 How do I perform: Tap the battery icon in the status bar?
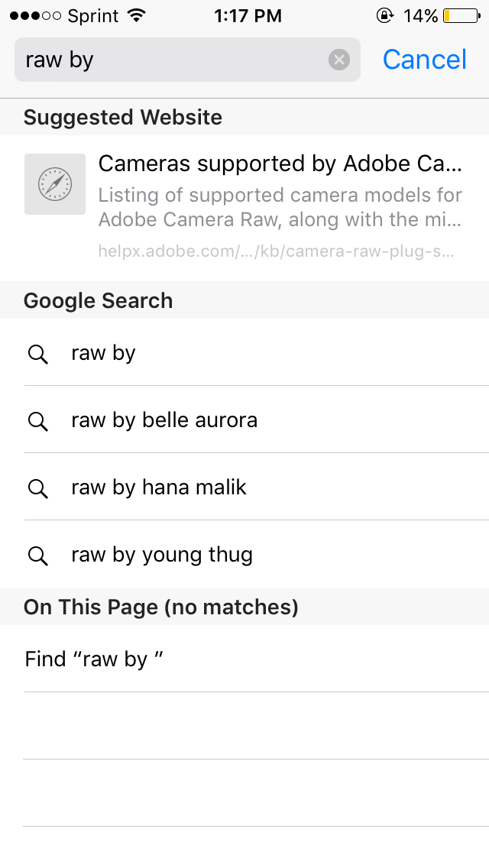(461, 15)
